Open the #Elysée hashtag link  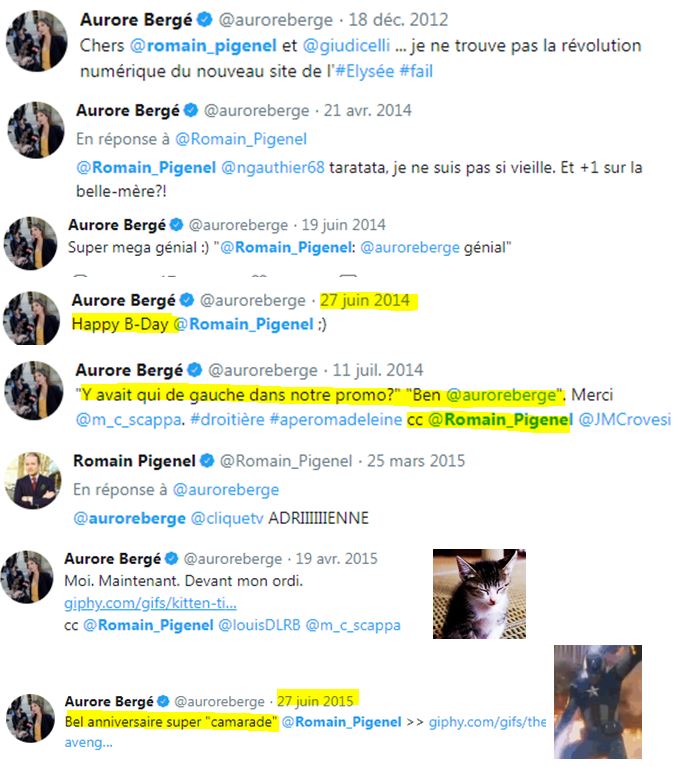click(364, 71)
